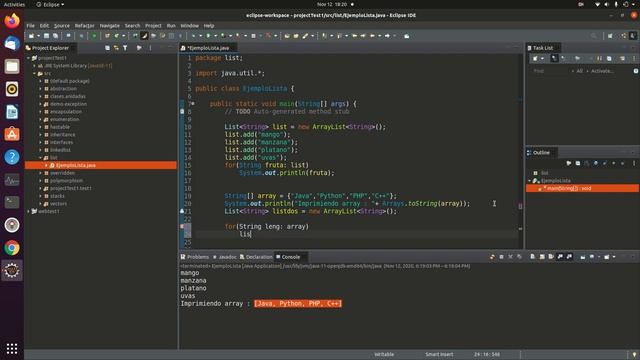Click the Back navigation arrow in toolbar
The height and width of the screenshot is (360, 640).
372,36
